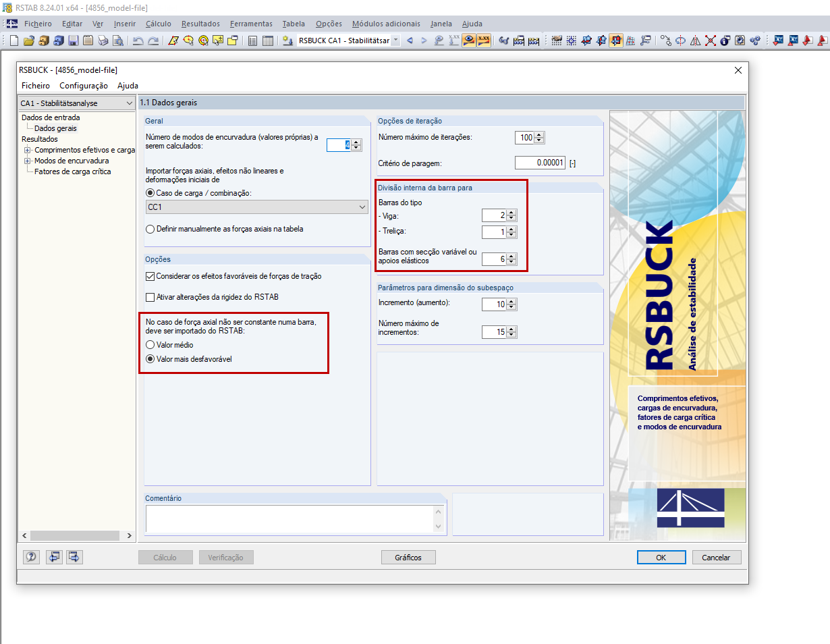Open the CC1 load case dropdown
830x644 pixels.
point(256,207)
